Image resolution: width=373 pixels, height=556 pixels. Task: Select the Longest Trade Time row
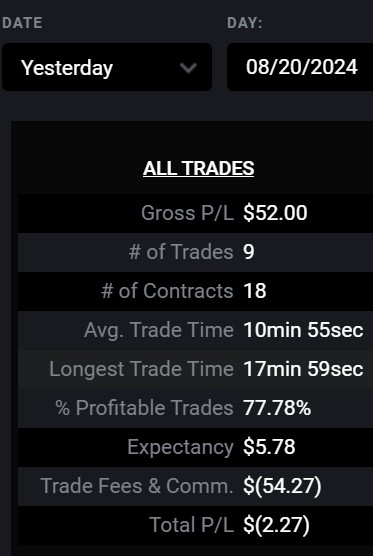coord(195,369)
